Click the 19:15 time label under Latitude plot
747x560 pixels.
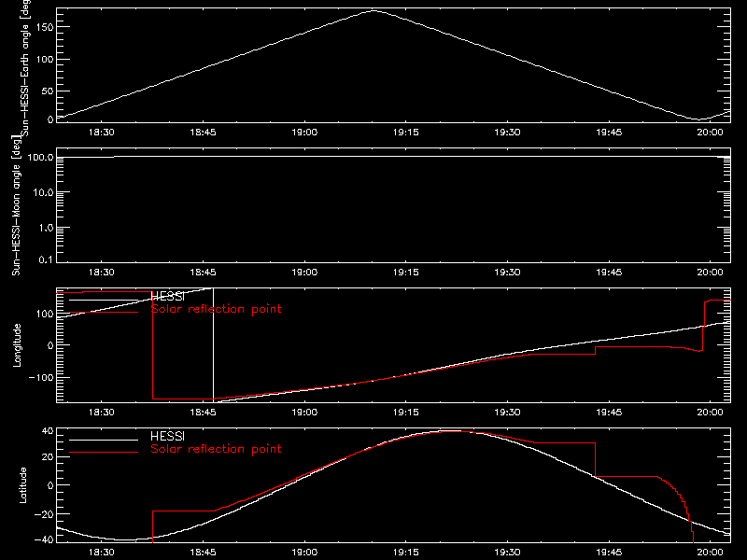[x=406, y=552]
